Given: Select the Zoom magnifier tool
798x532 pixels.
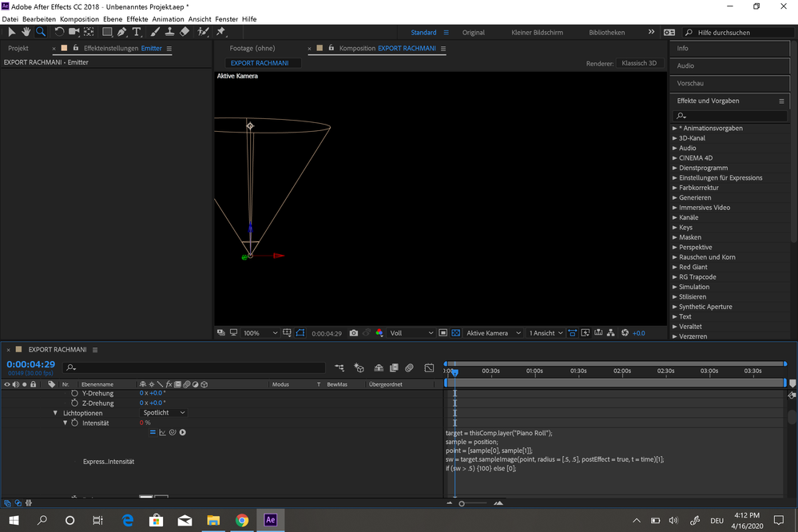Looking at the screenshot, I should pos(40,32).
